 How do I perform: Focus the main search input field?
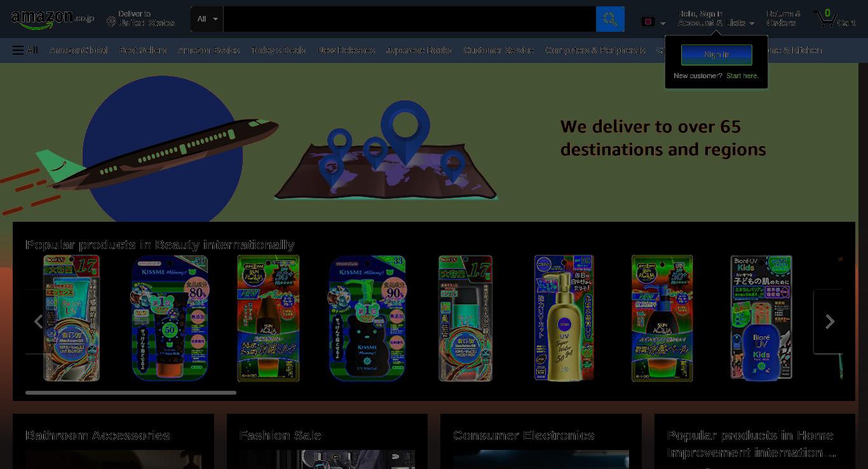pyautogui.click(x=409, y=19)
